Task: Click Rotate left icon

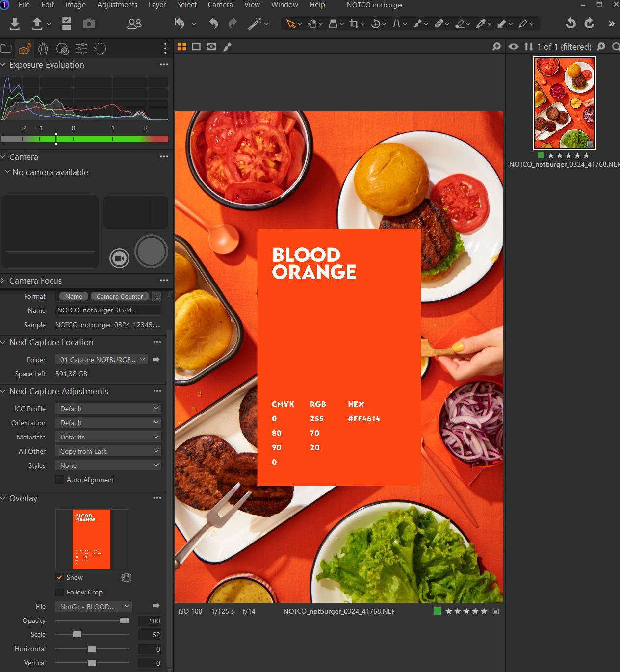Action: coord(570,23)
